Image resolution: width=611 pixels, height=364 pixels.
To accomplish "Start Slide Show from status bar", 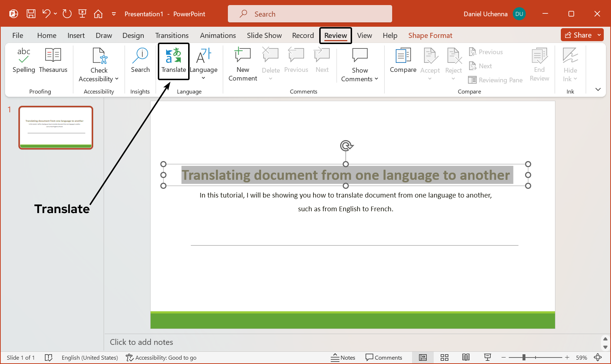I will coord(487,357).
